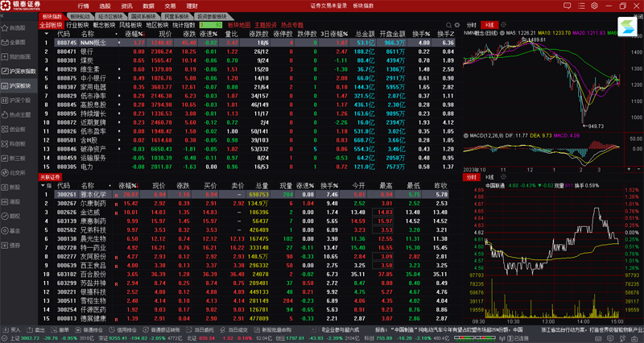The width and height of the screenshot is (644, 343).
Task: Open 港股 in the sidebar
Action: (x=11, y=201)
